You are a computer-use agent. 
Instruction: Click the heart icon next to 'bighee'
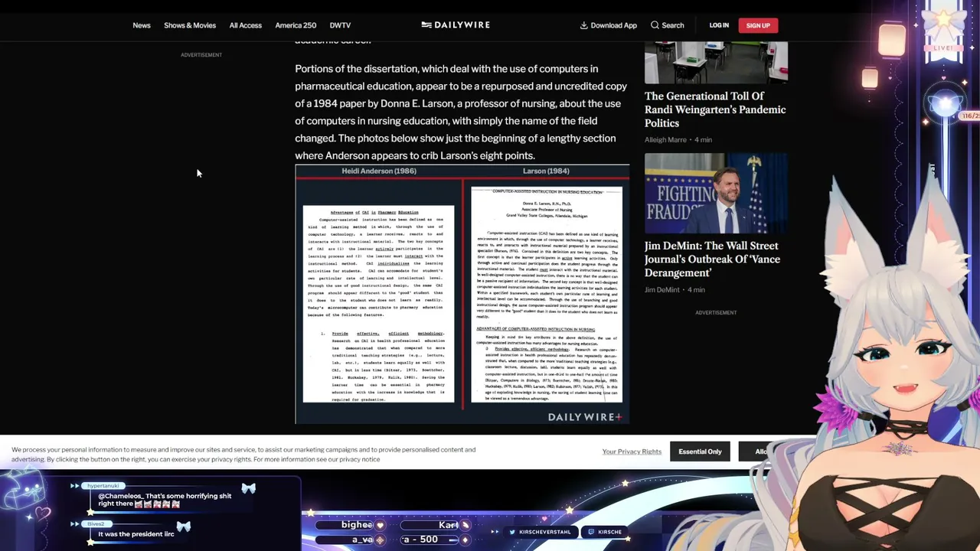380,525
